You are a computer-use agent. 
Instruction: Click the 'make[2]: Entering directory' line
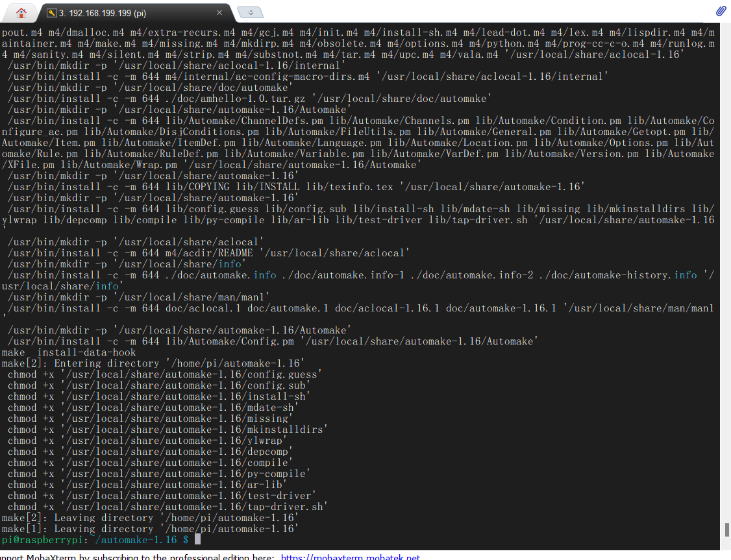153,363
